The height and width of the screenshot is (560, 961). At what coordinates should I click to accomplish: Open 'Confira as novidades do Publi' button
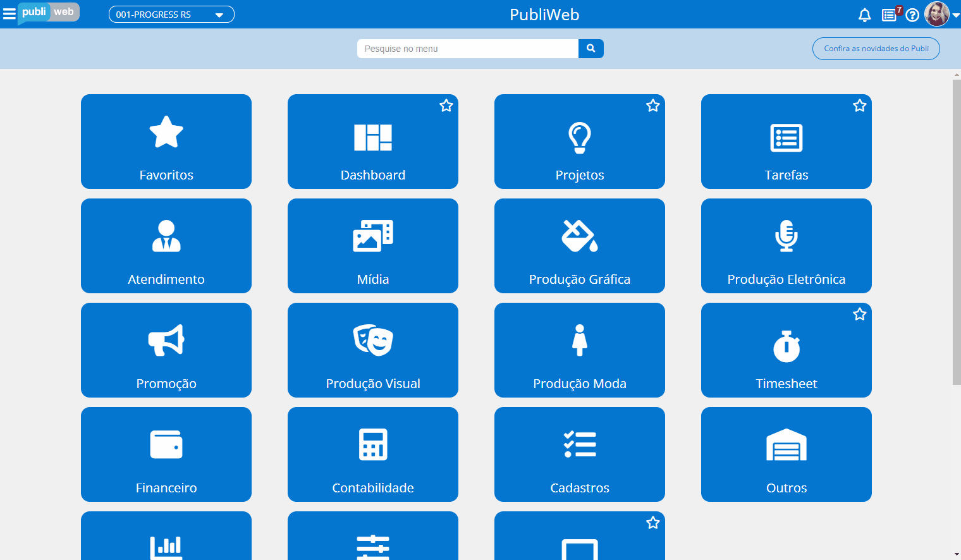coord(876,49)
